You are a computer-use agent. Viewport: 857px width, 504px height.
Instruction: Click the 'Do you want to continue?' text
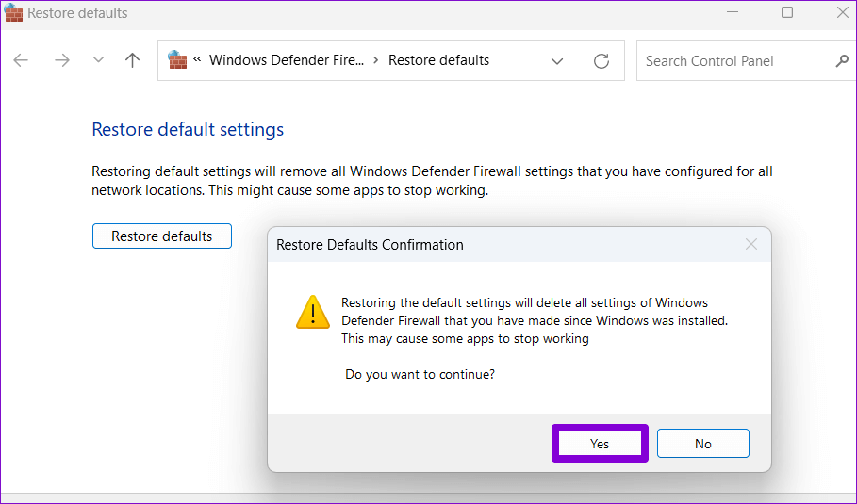(x=420, y=375)
